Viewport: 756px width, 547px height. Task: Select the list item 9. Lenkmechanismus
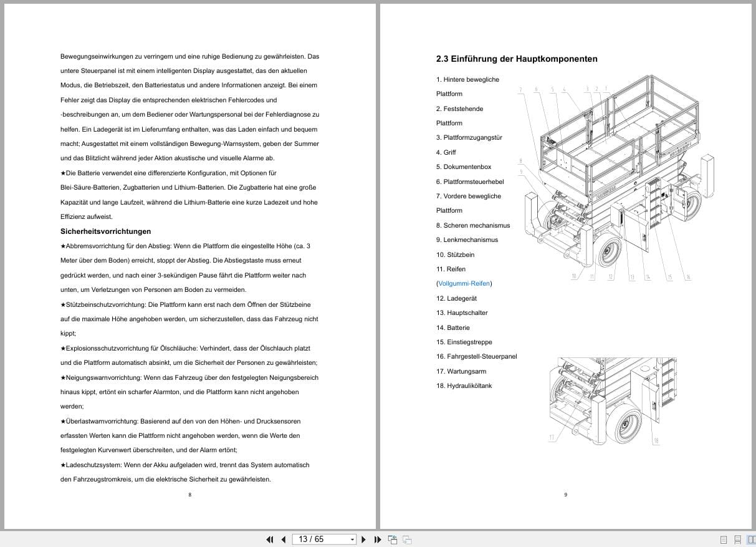pyautogui.click(x=467, y=240)
